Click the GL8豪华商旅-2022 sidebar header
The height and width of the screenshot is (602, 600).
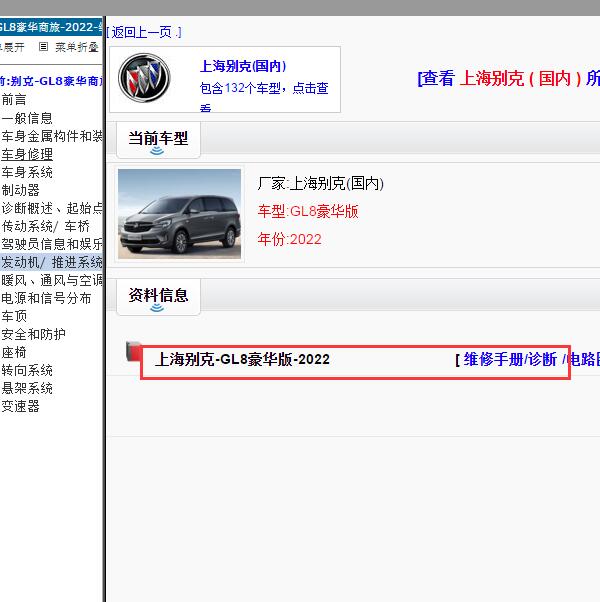tap(51, 27)
